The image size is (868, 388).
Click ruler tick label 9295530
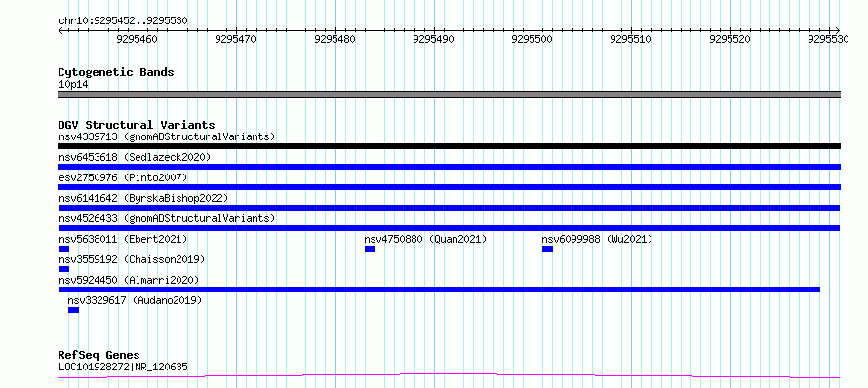(829, 39)
